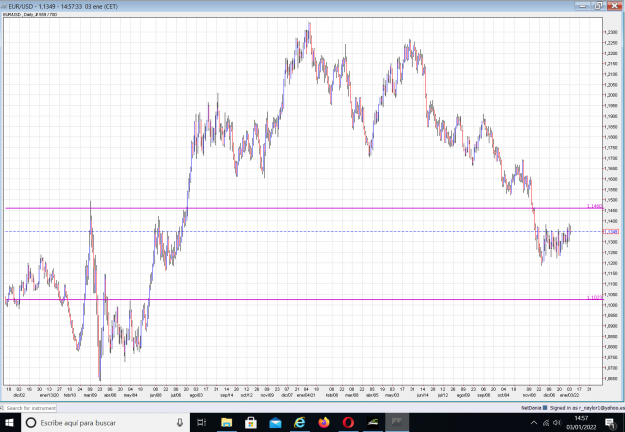Click the 1,2000 price axis label
625x432 pixels.
610,95
